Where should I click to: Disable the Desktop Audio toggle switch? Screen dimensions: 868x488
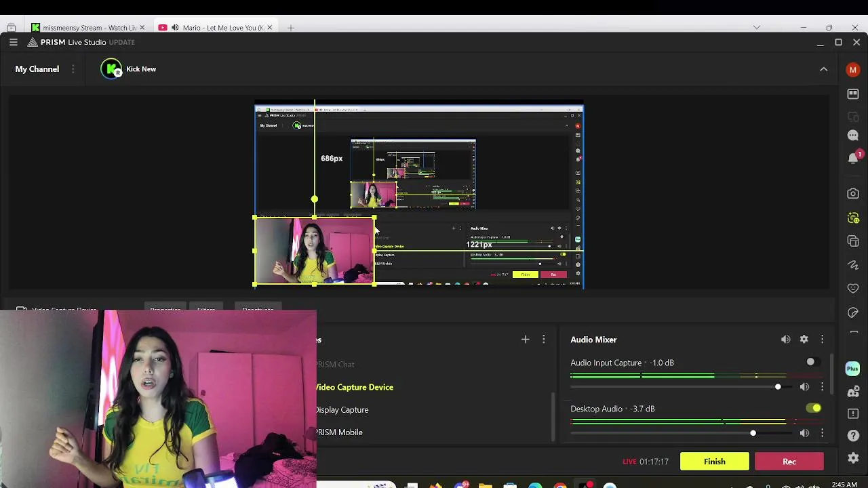pyautogui.click(x=813, y=409)
